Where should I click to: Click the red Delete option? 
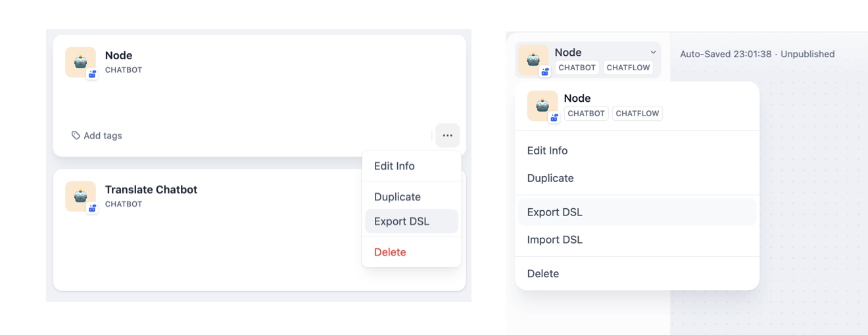390,252
